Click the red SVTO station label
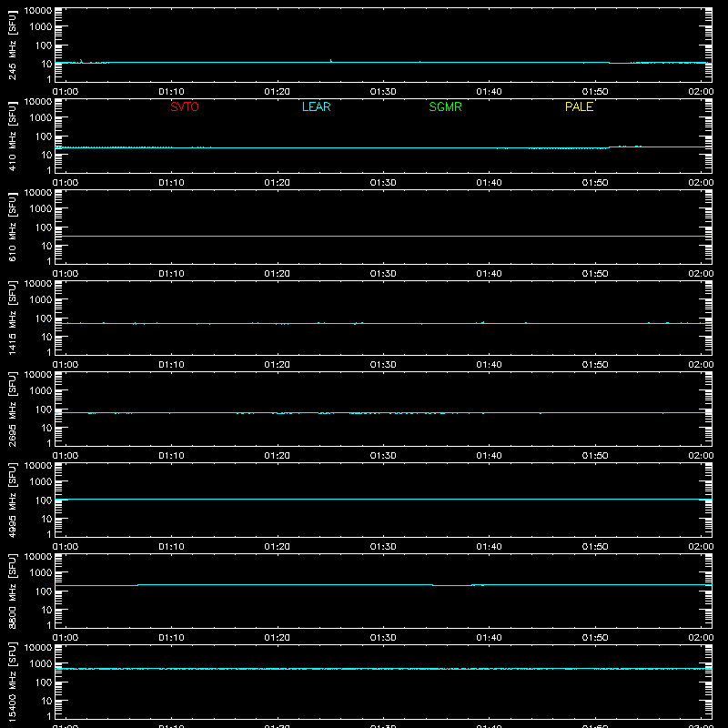Screen dimensions: 728x728 click(185, 106)
